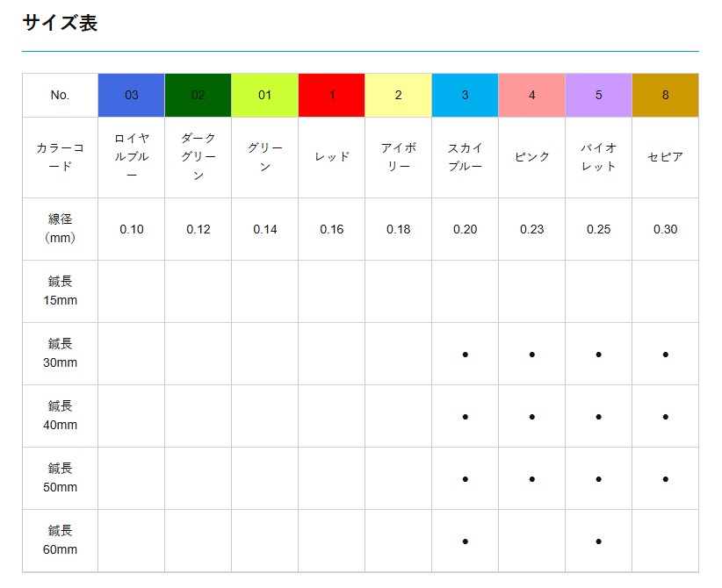Click the dot for 60mm violet

tap(598, 541)
